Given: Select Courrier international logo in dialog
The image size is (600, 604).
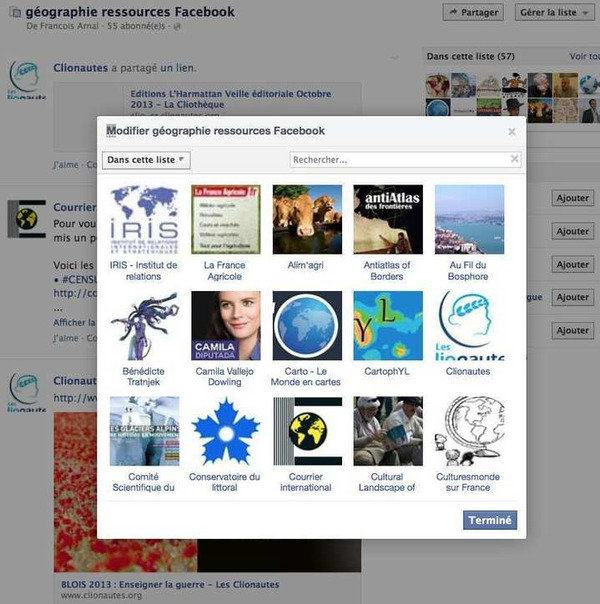Looking at the screenshot, I should coord(307,431).
